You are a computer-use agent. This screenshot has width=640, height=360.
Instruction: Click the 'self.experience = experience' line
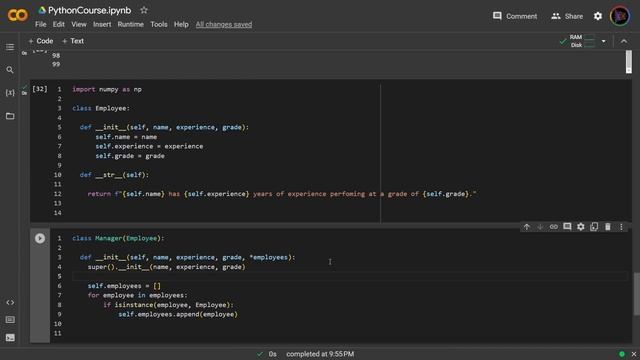pos(149,147)
